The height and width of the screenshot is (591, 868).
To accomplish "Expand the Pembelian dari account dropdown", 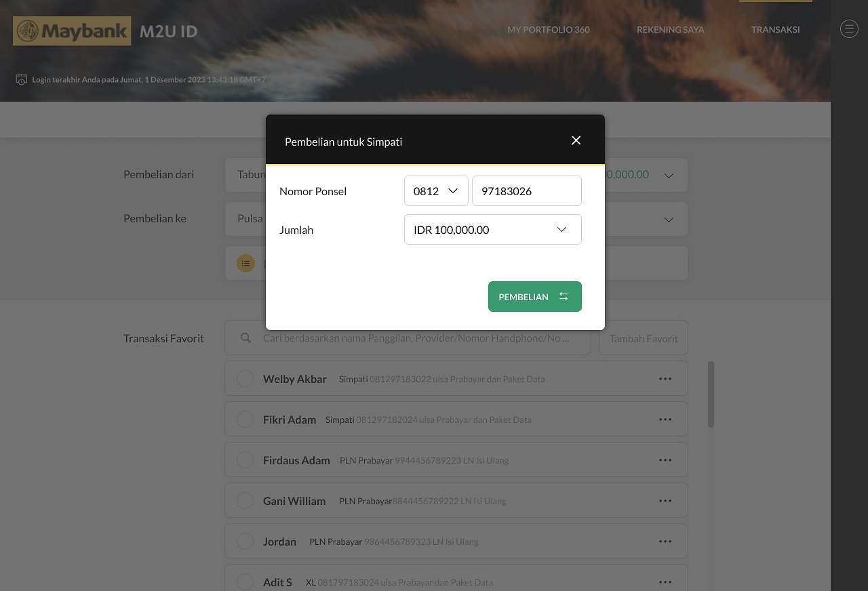I will point(669,175).
